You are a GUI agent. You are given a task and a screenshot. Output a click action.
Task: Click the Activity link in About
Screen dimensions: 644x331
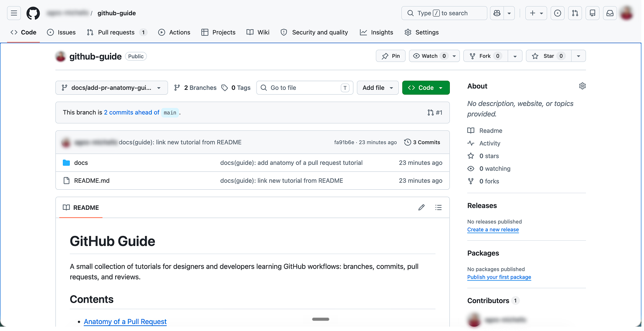(x=484, y=143)
